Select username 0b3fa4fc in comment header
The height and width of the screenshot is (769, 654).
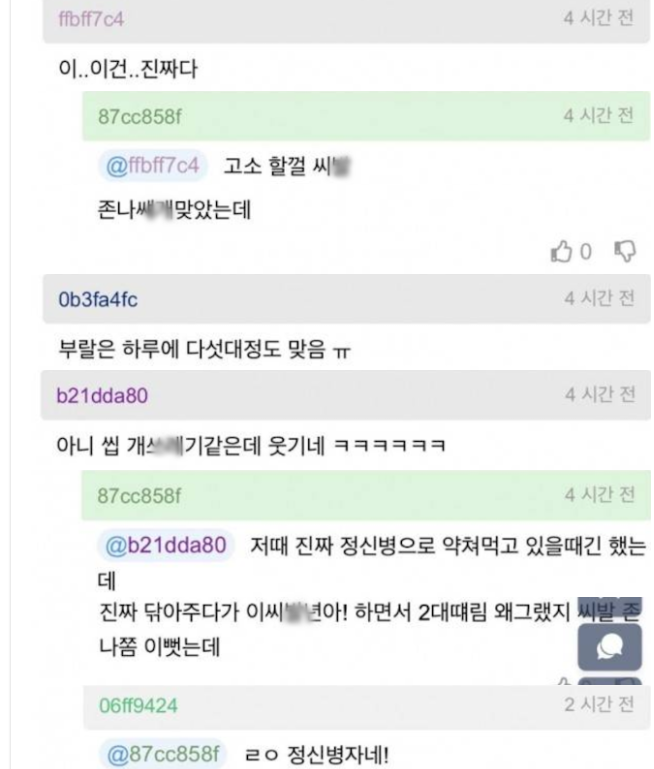coord(98,299)
